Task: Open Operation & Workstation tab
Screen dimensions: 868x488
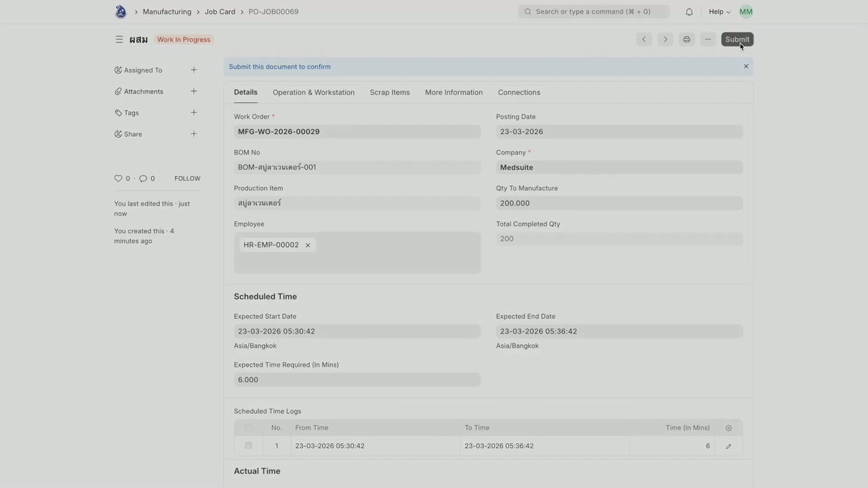Action: (313, 92)
